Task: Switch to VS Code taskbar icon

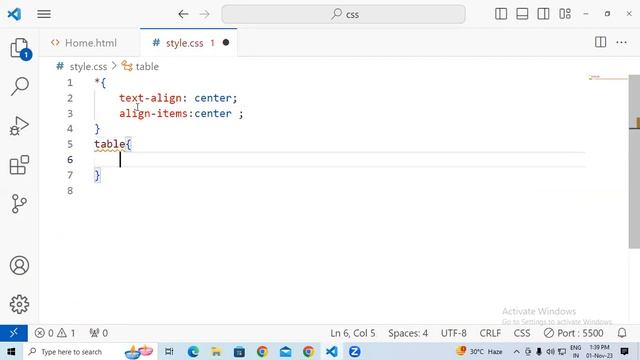Action: [x=331, y=351]
